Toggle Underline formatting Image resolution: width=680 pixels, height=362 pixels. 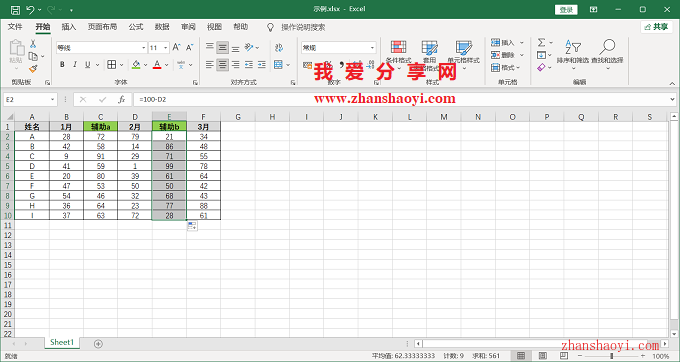pyautogui.click(x=88, y=65)
